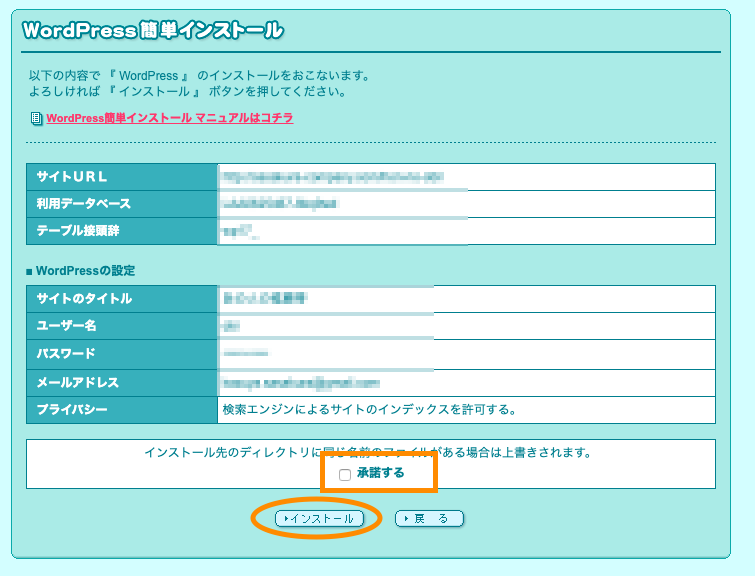This screenshot has height=576, width=755.
Task: Select the ユーザー名 header cell
Action: [x=122, y=326]
